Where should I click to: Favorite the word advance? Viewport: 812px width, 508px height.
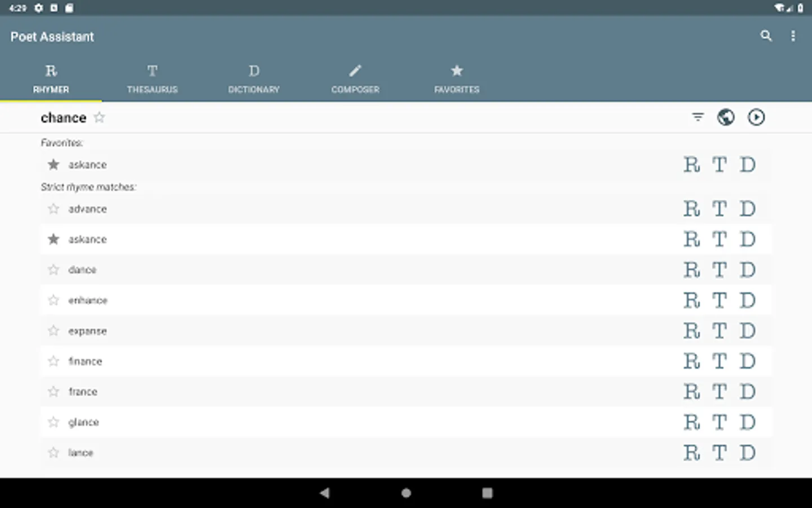click(x=54, y=209)
